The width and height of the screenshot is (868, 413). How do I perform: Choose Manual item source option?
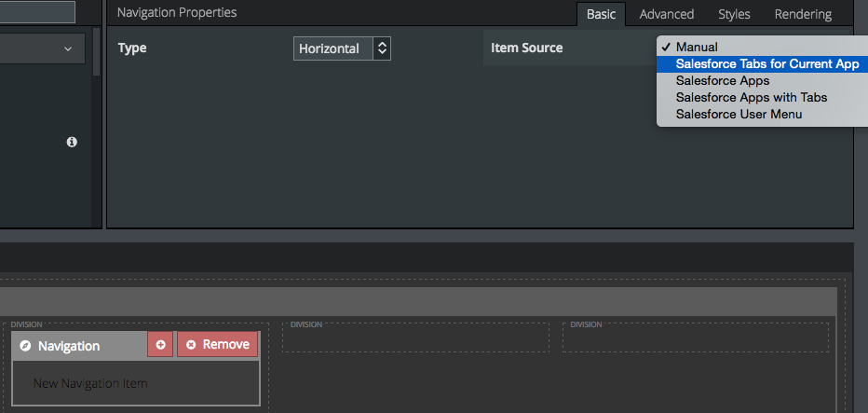coord(697,47)
